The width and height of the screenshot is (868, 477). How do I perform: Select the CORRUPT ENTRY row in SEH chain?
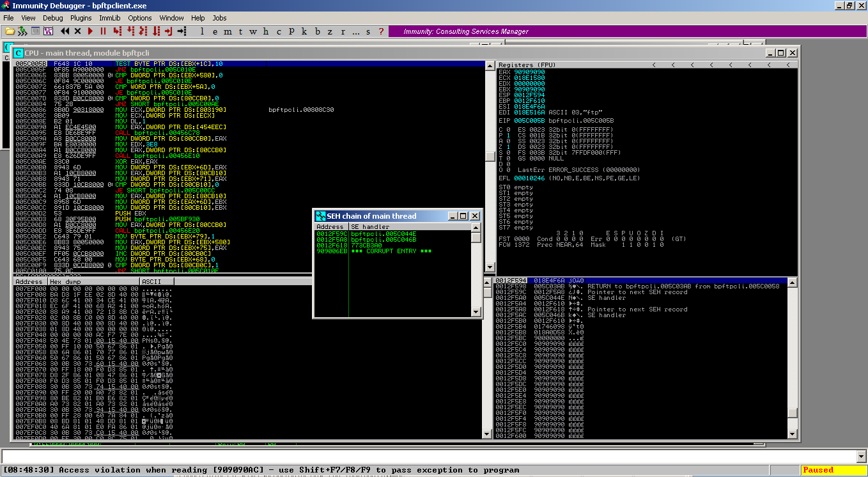392,251
